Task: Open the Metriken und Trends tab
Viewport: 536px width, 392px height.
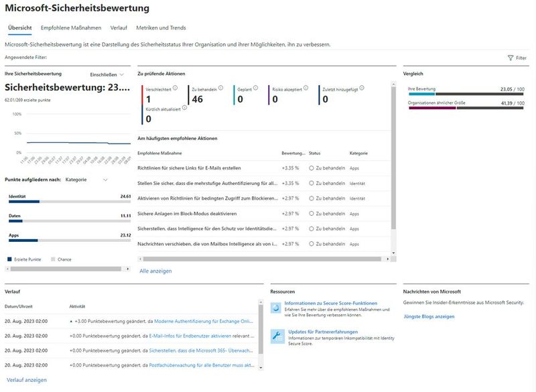Action: [161, 29]
